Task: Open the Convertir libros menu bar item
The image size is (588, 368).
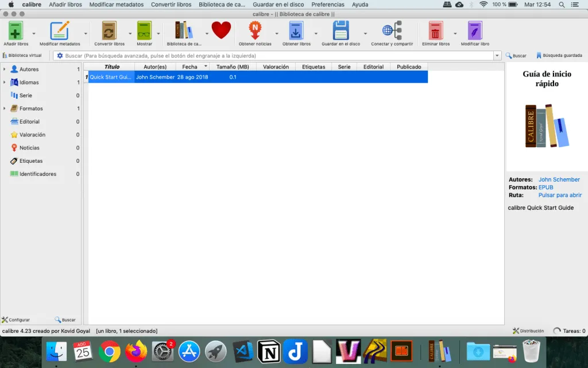Action: click(171, 5)
